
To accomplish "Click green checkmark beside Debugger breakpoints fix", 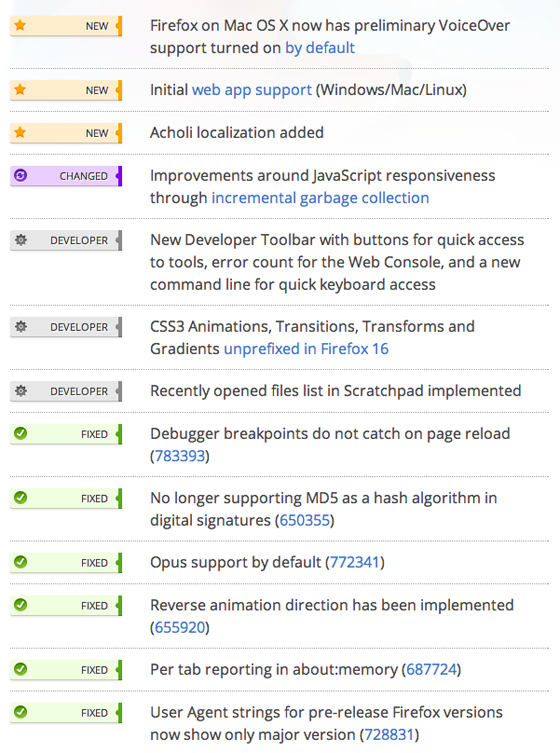I will tap(20, 433).
